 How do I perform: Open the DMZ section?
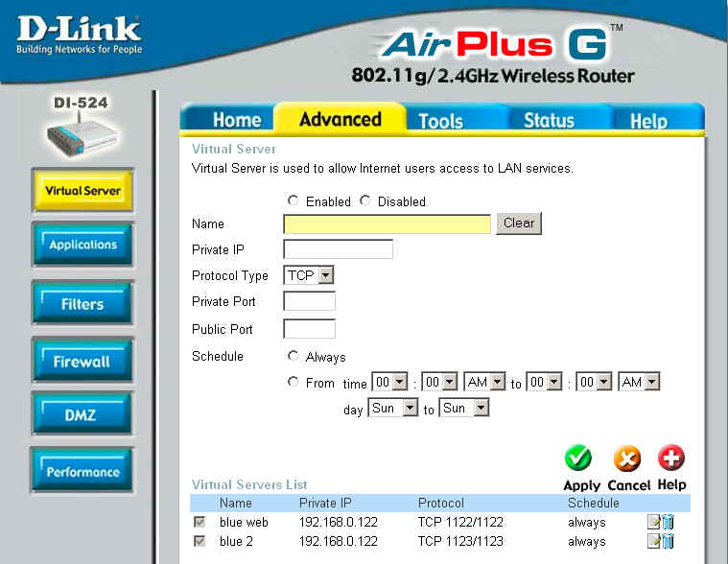pyautogui.click(x=82, y=414)
